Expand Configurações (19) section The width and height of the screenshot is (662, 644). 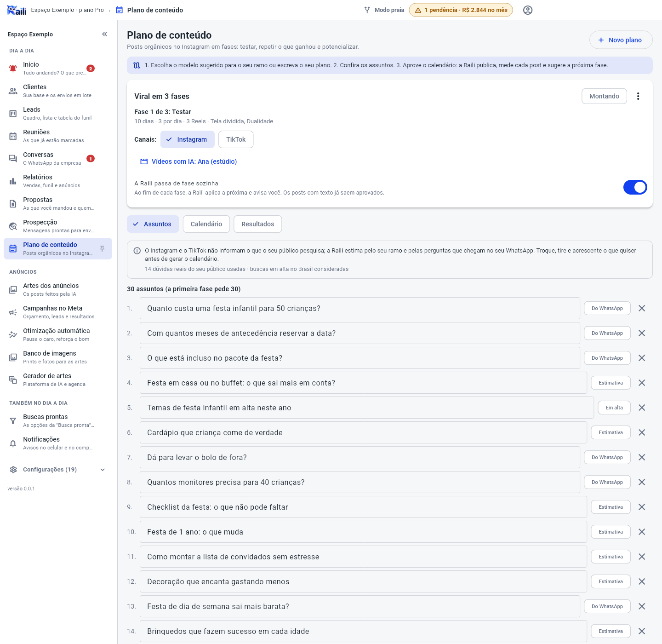click(x=58, y=470)
